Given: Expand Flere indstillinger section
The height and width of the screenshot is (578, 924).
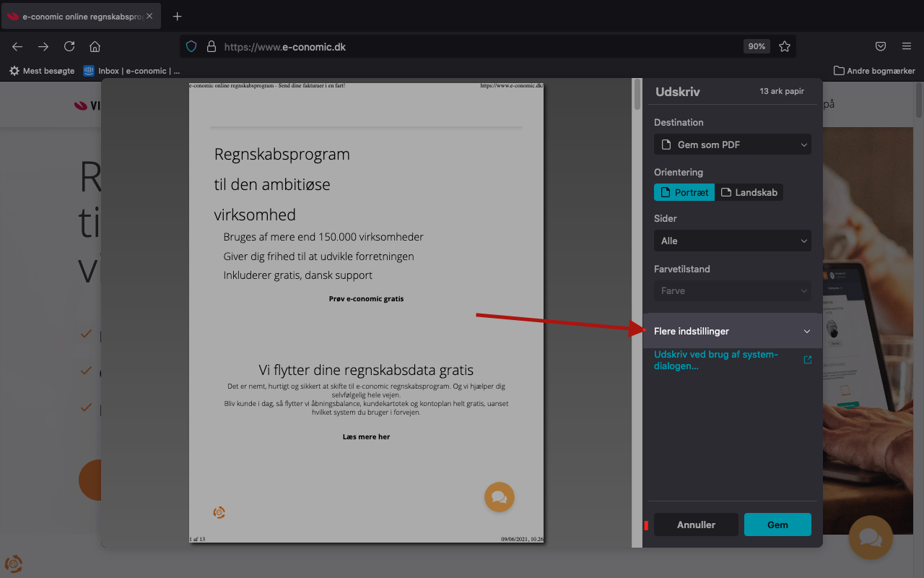Looking at the screenshot, I should tap(732, 331).
